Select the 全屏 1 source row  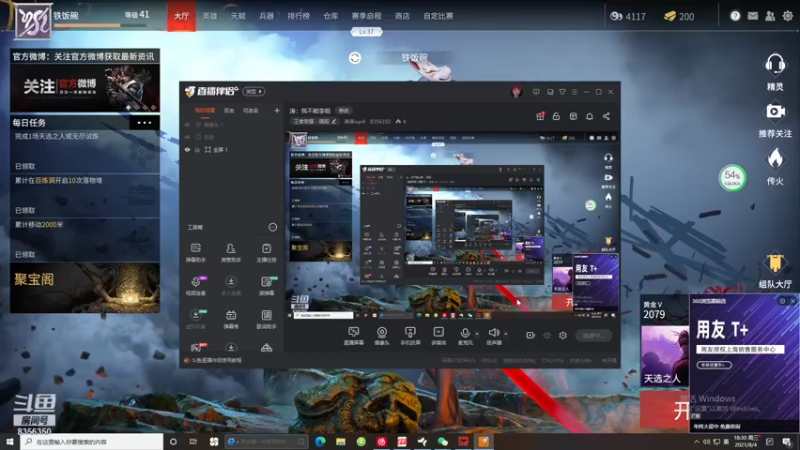coord(231,149)
